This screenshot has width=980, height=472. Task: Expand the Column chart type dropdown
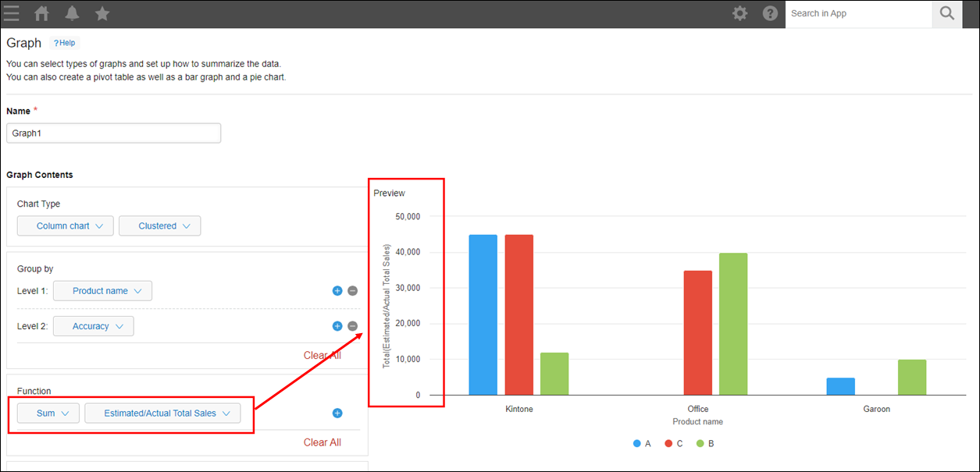[66, 226]
